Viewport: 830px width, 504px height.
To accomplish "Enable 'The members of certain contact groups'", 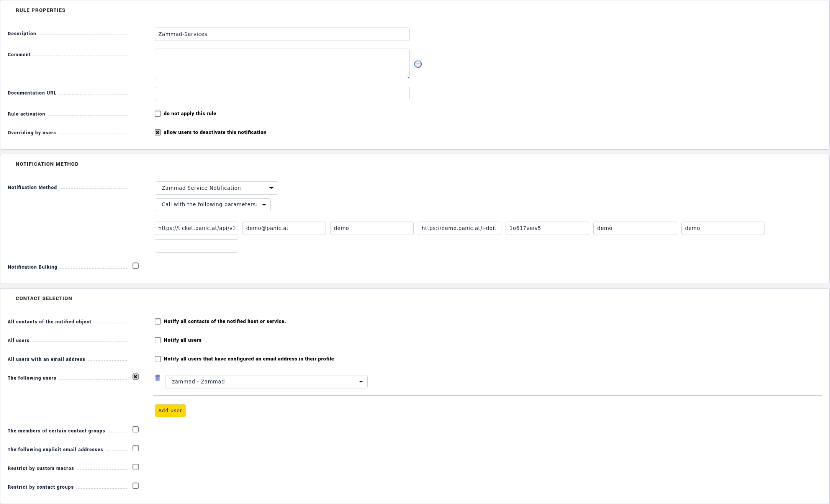I will coord(136,429).
